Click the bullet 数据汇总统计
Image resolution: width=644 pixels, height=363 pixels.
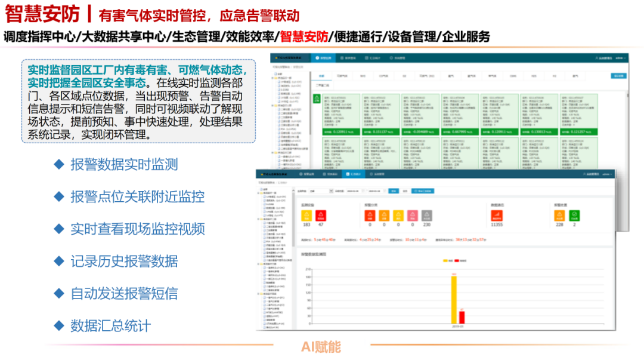[x=110, y=325]
